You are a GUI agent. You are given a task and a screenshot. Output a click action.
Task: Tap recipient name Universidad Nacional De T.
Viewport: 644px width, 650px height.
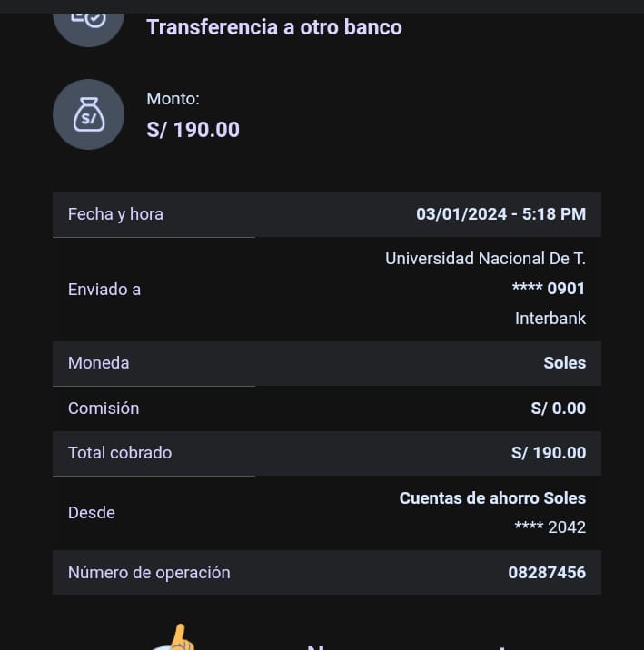pyautogui.click(x=485, y=259)
